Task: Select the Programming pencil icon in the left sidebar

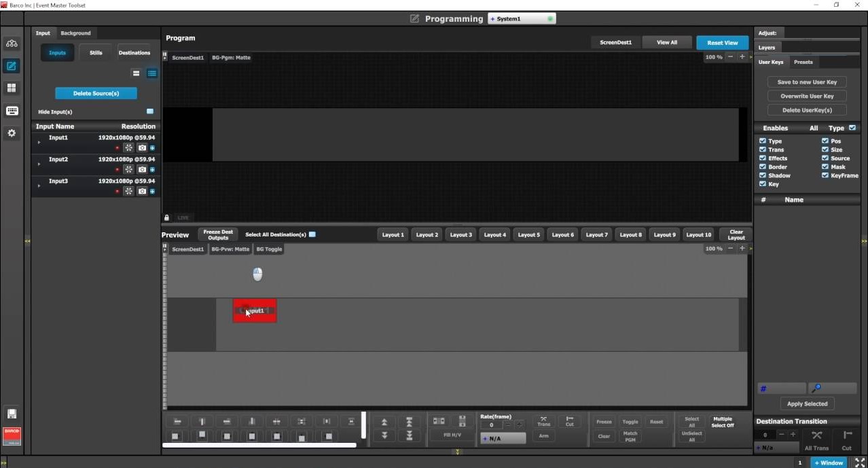Action: [12, 66]
